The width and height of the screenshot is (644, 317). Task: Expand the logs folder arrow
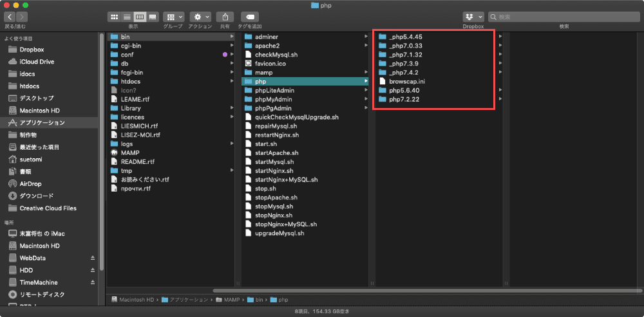[x=232, y=143]
